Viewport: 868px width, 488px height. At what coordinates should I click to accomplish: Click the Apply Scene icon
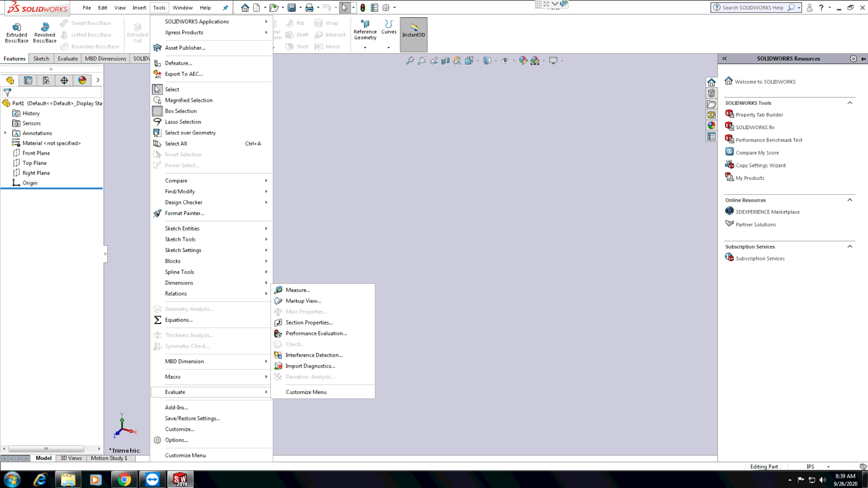click(535, 61)
